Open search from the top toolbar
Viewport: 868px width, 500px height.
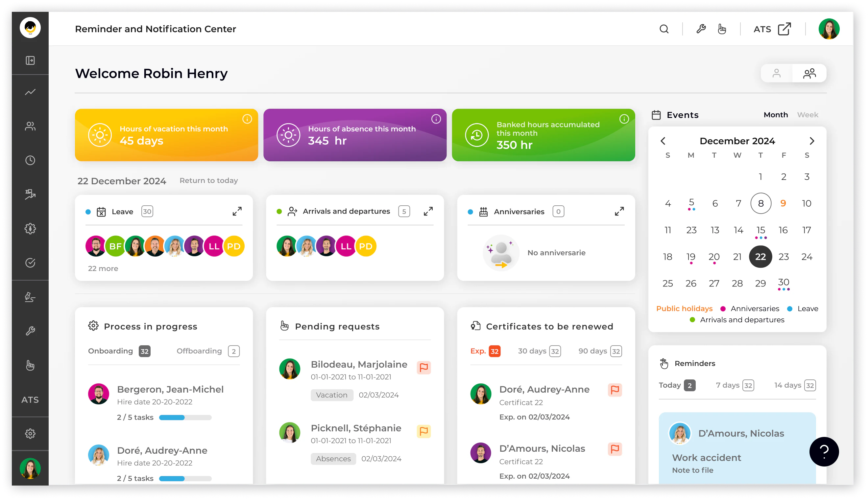coord(664,29)
